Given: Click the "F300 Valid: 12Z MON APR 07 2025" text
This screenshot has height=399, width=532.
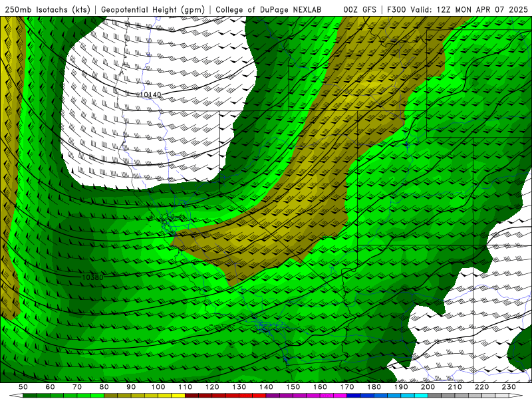Looking at the screenshot, I should click(457, 10).
